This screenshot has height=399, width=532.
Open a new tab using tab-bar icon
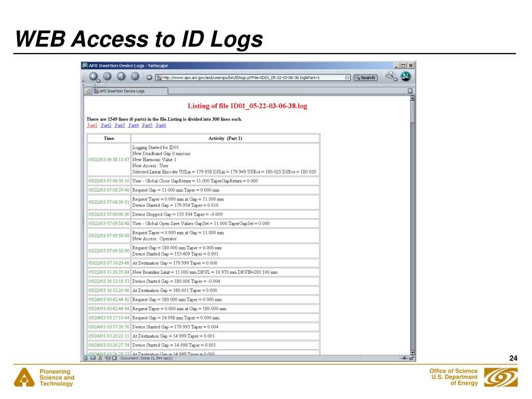pyautogui.click(x=88, y=91)
